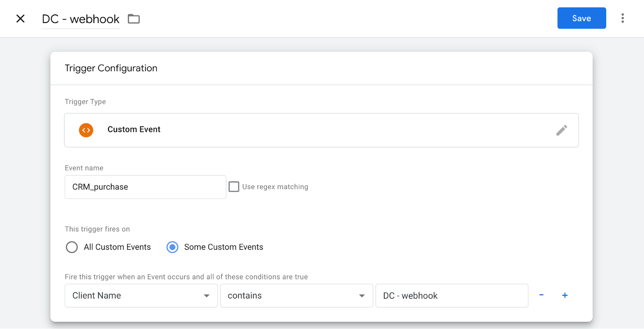This screenshot has width=644, height=329.
Task: Open the contains operator dropdown
Action: [297, 296]
